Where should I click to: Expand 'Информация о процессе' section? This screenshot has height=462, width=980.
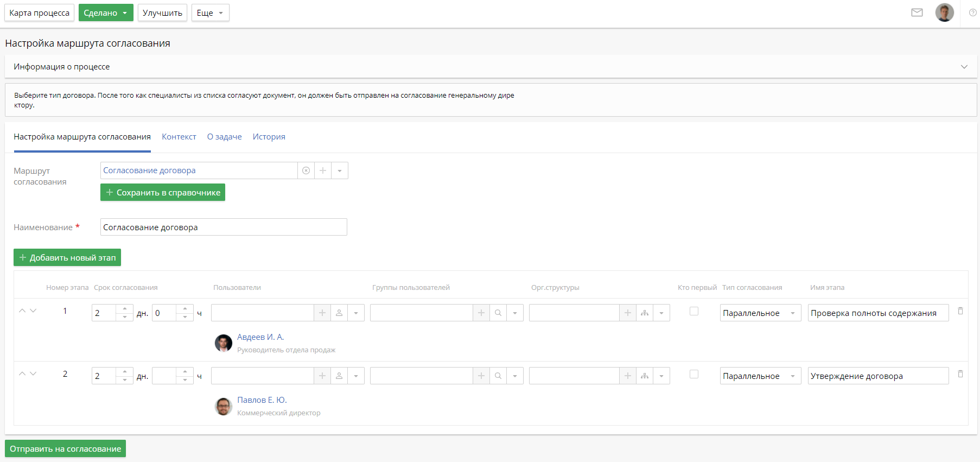point(964,67)
